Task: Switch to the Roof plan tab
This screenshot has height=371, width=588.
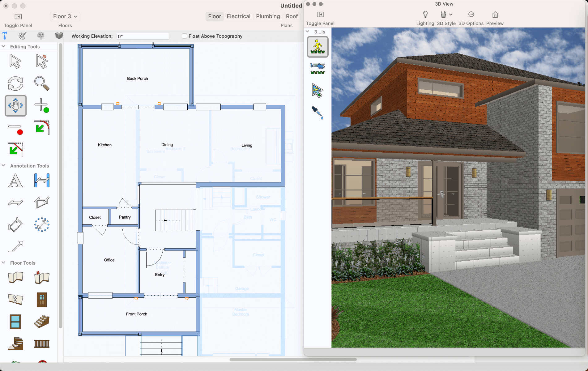Action: tap(292, 16)
